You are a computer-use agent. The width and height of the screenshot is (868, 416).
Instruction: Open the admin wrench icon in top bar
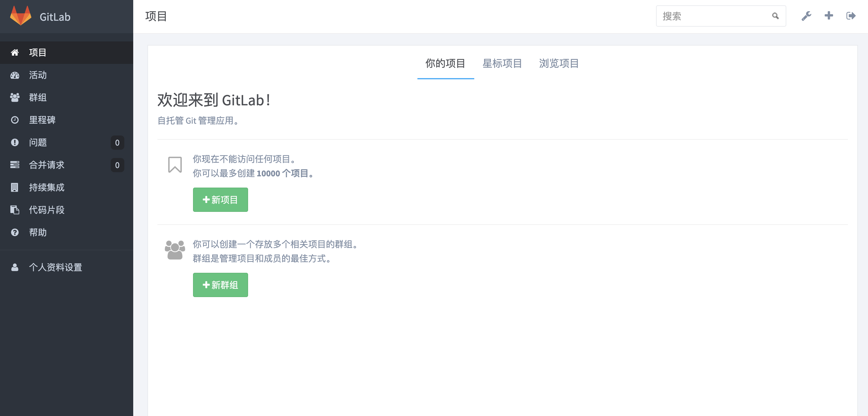[x=807, y=15]
